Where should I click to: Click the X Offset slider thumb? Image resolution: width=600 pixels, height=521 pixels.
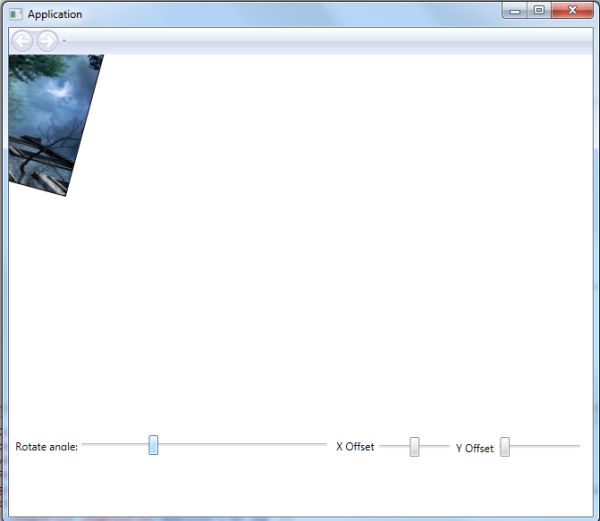(x=414, y=447)
